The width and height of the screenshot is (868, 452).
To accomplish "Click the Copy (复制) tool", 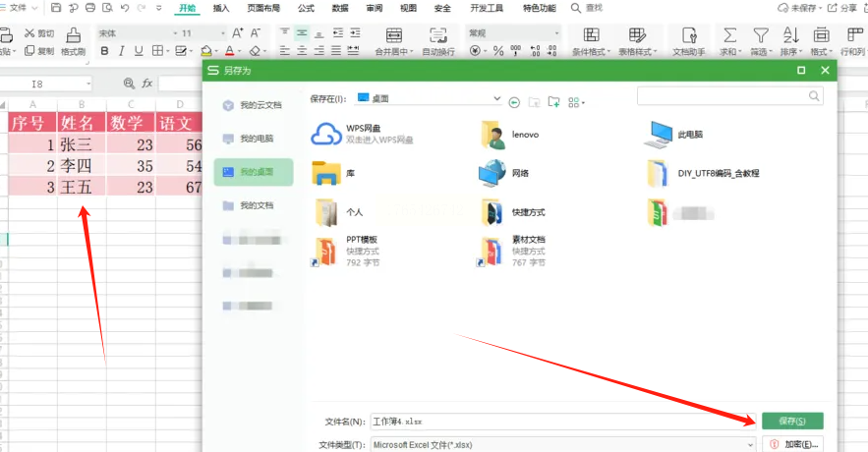I will click(x=39, y=51).
